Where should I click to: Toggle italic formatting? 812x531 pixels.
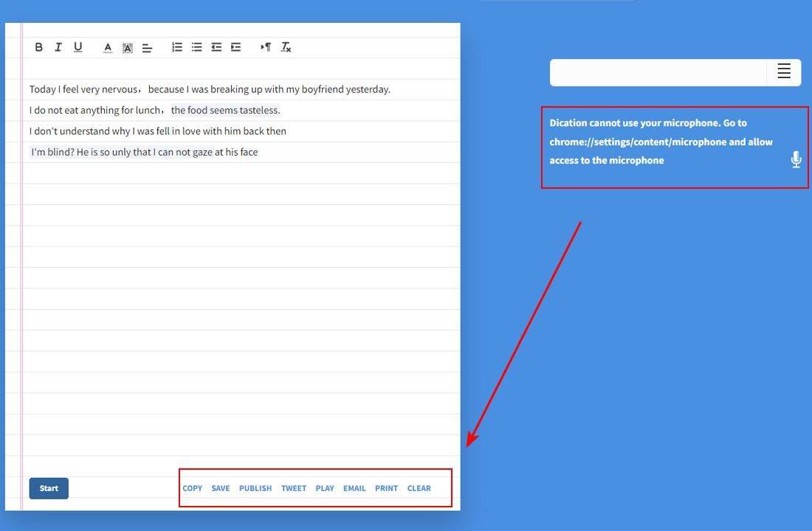point(58,47)
